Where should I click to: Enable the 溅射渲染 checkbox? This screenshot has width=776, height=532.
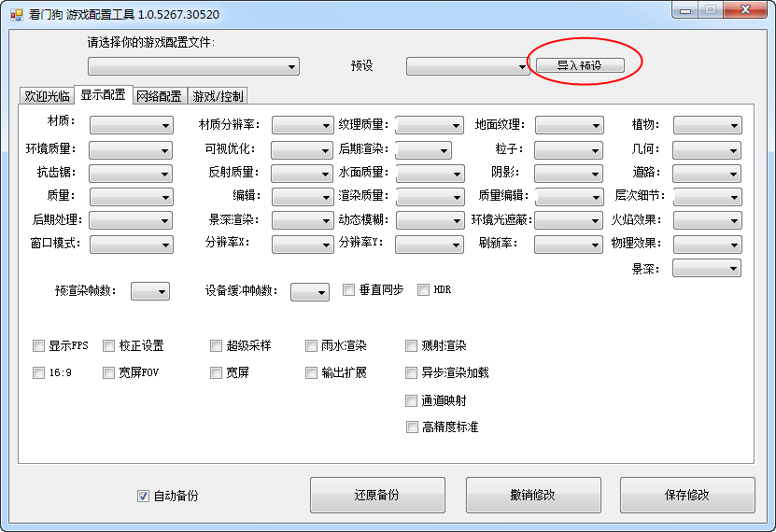click(411, 345)
